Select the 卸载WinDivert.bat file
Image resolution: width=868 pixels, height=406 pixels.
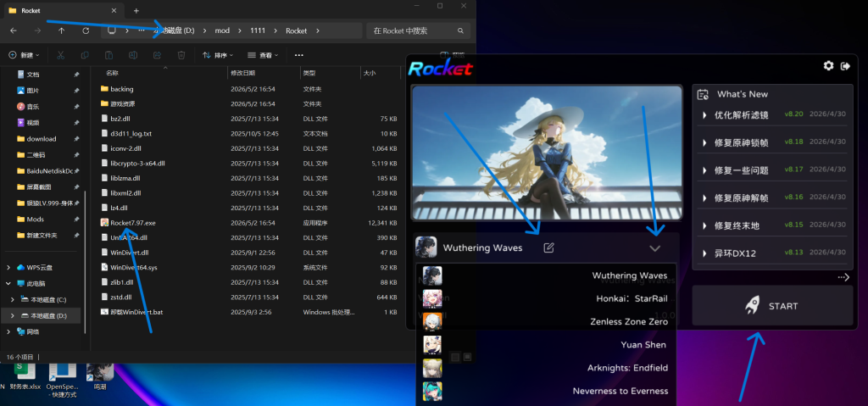tap(131, 312)
